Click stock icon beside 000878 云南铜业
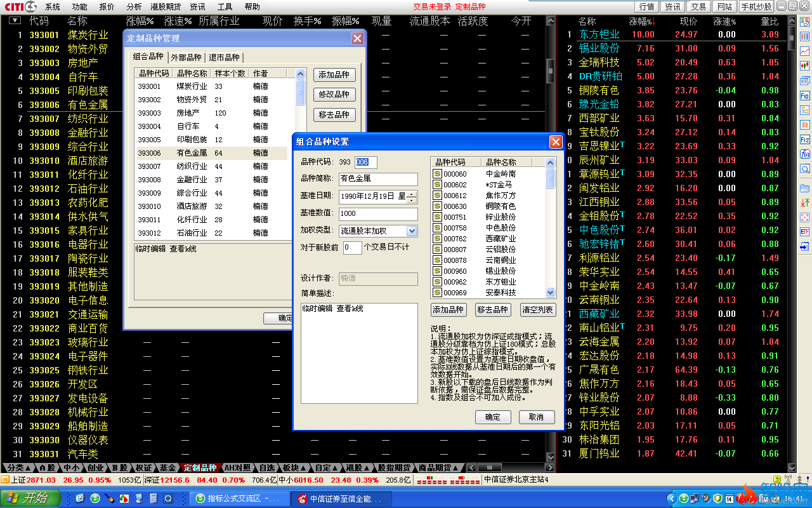Screen dimensions: 812x508 437,260
